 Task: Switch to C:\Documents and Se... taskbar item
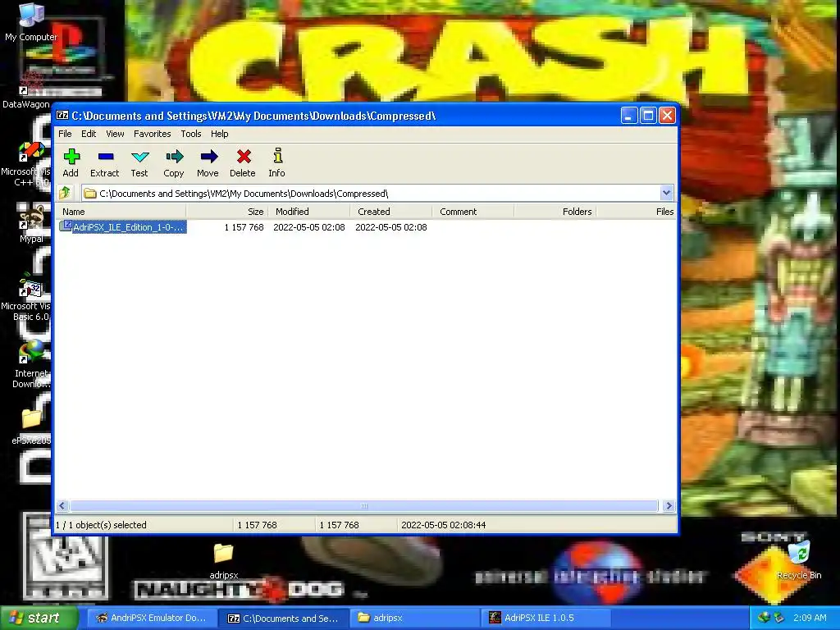click(284, 618)
